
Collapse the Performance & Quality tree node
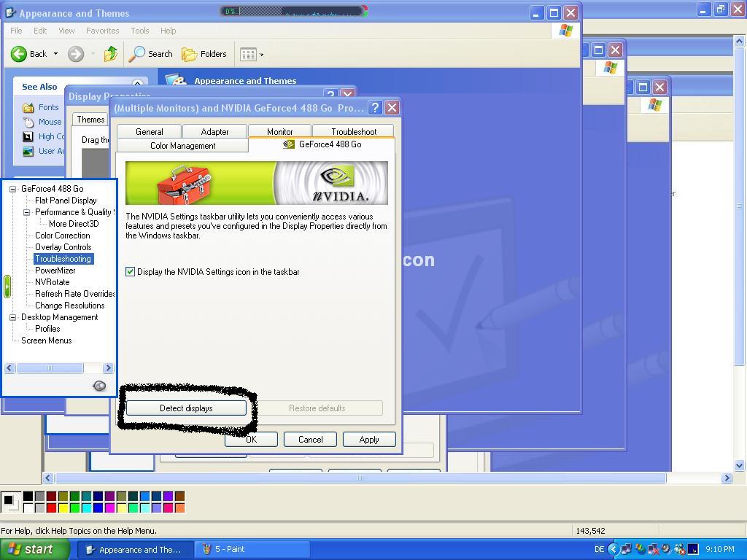[x=27, y=212]
